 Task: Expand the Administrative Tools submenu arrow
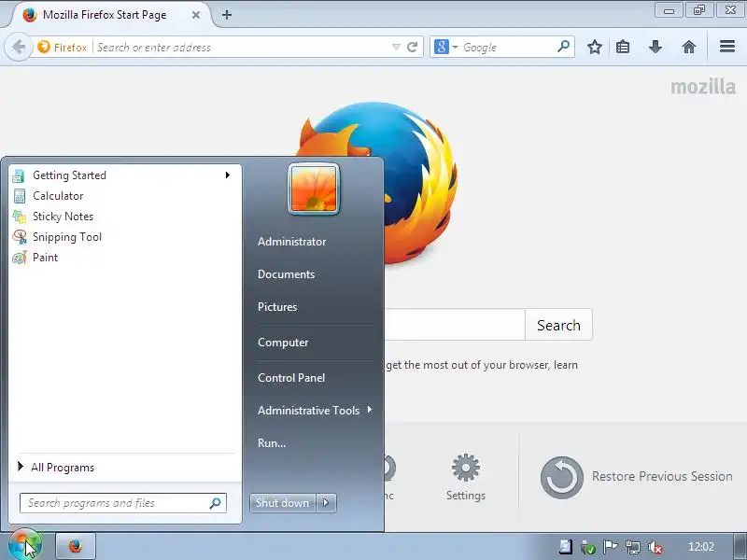click(369, 410)
